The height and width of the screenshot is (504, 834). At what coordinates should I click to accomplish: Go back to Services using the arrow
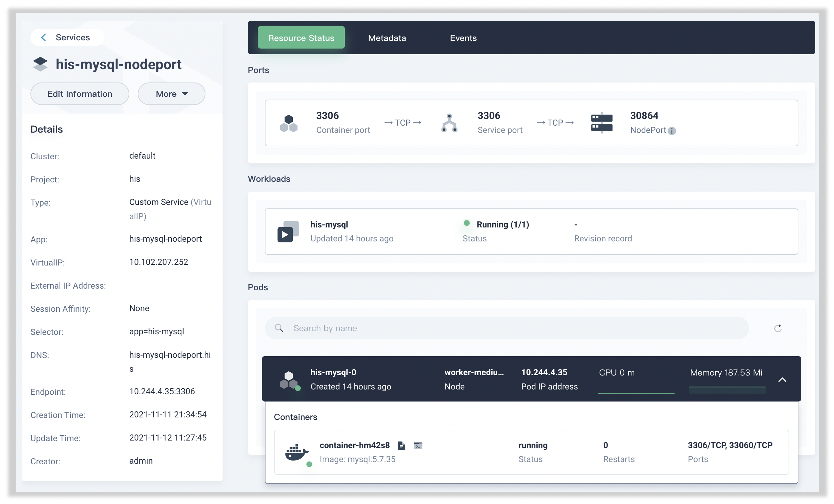pyautogui.click(x=43, y=37)
